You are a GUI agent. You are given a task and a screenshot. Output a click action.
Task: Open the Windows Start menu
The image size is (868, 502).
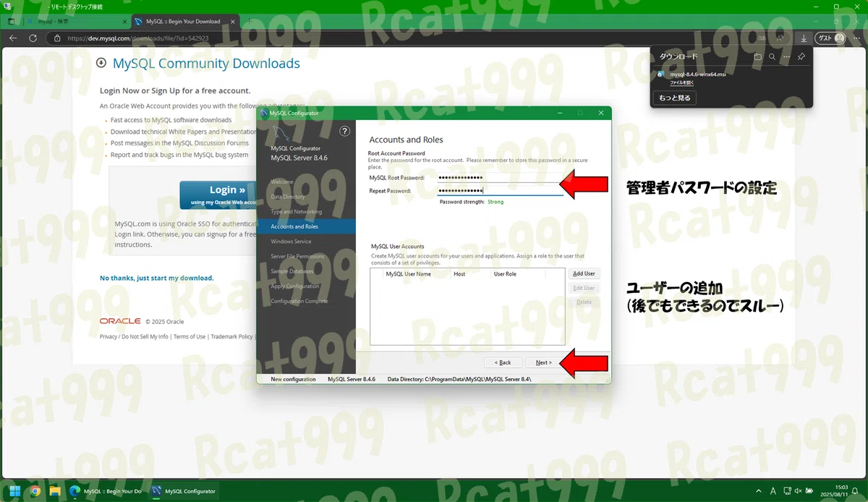pos(14,491)
